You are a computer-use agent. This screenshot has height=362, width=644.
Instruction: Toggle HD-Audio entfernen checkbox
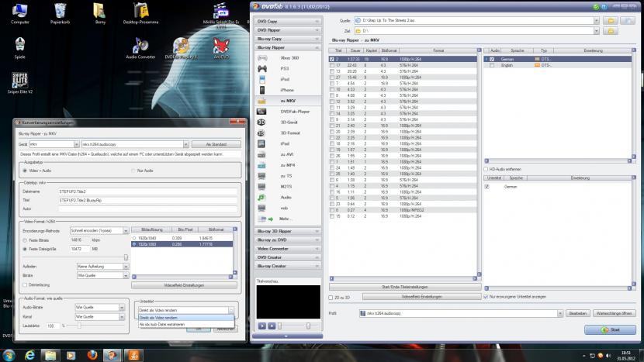(486, 168)
